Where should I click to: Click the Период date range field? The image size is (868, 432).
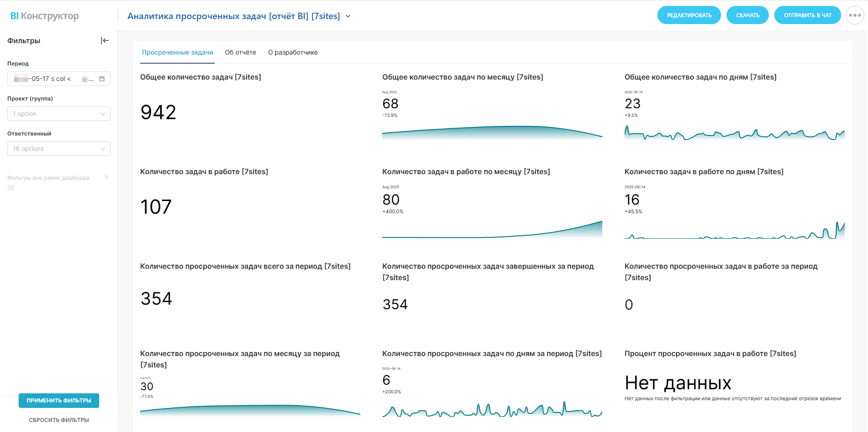[x=52, y=79]
